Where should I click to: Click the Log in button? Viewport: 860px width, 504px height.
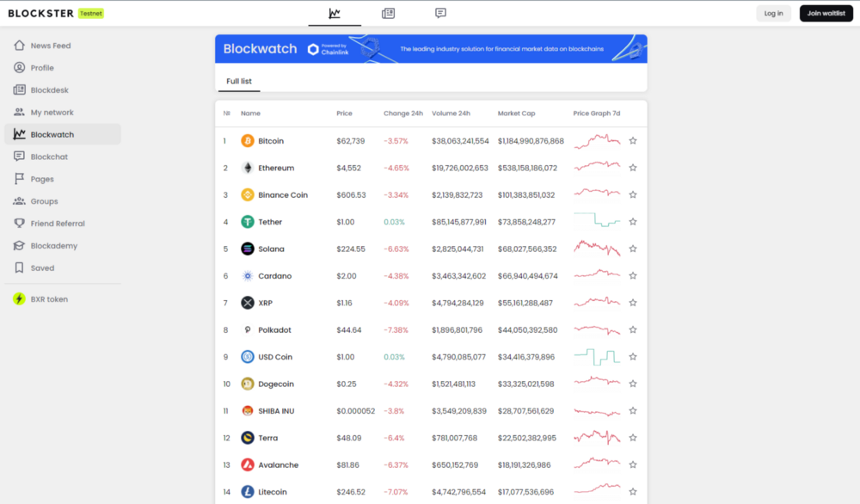tap(773, 13)
